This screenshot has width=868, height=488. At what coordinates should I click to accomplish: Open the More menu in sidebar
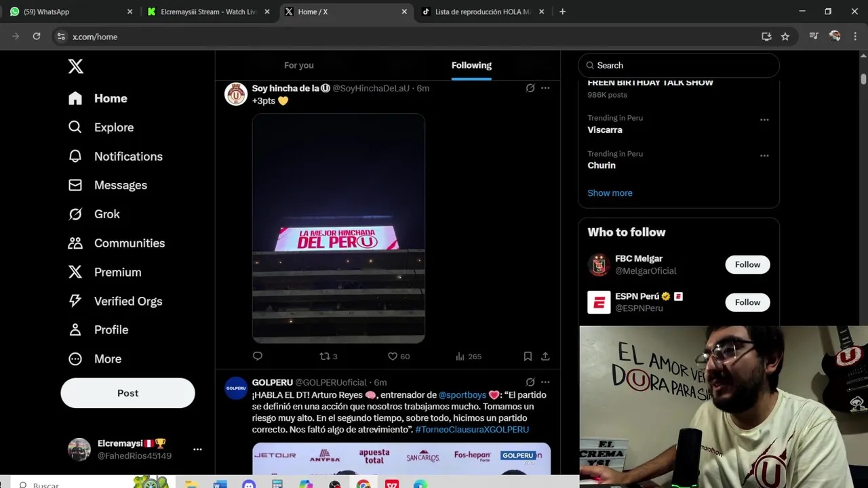(x=94, y=359)
